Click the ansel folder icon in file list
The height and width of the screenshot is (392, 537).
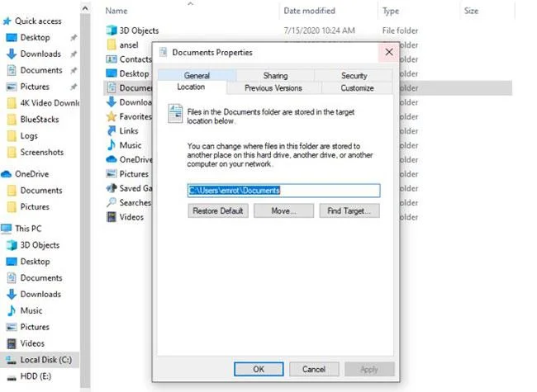point(112,45)
